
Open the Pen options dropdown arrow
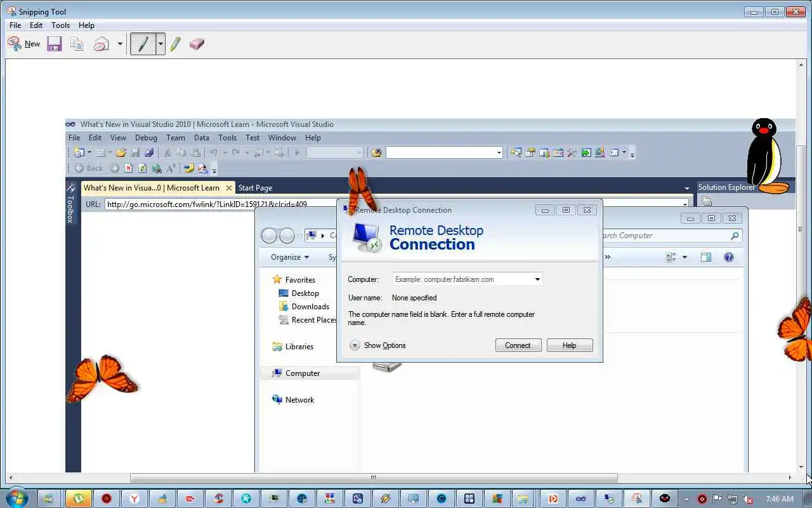click(160, 44)
